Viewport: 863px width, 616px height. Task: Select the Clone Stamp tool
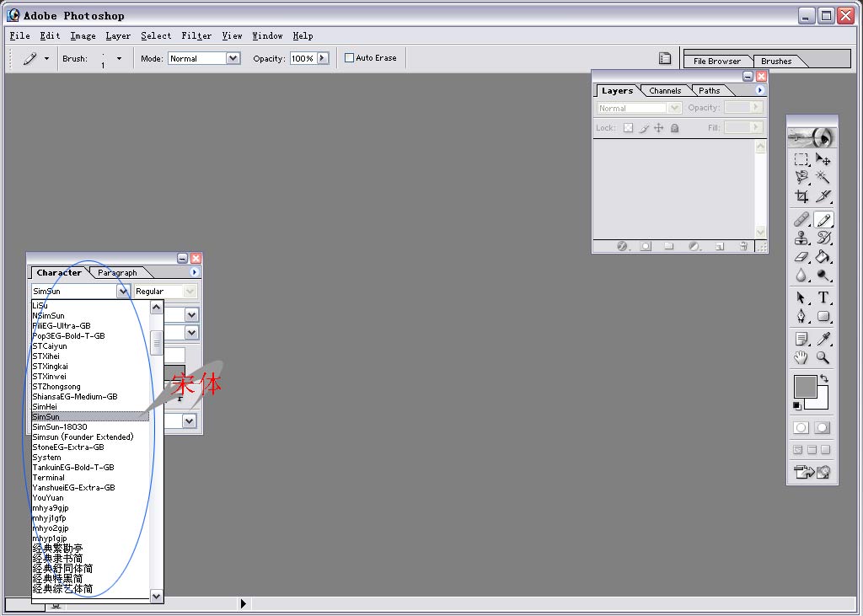pyautogui.click(x=801, y=238)
